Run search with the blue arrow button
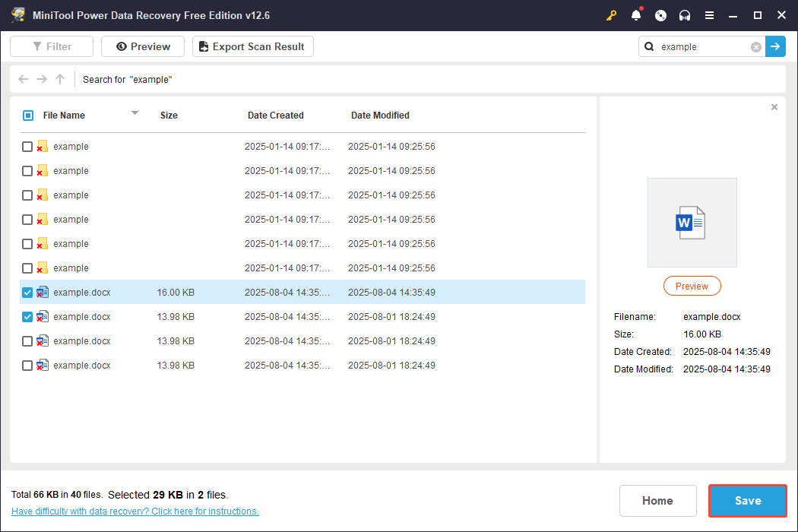The height and width of the screenshot is (532, 798). point(775,46)
